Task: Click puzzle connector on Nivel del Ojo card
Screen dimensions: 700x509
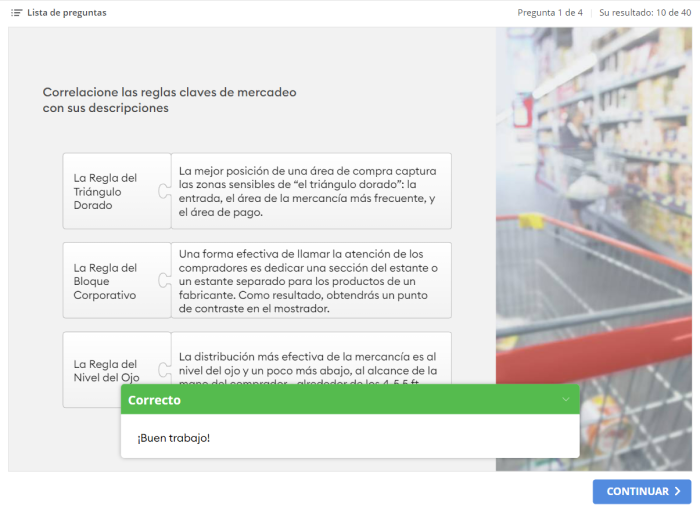Action: pos(164,368)
